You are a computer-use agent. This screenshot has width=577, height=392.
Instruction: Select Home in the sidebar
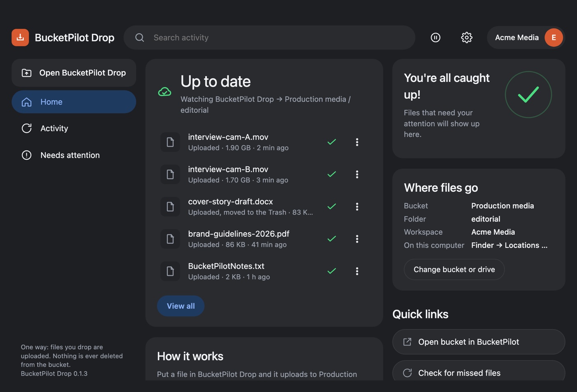(74, 102)
